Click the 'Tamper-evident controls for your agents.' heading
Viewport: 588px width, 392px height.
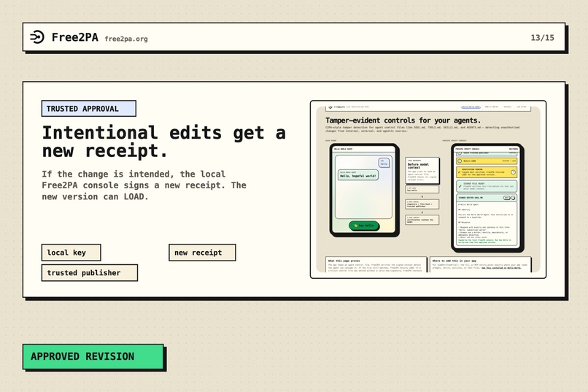click(x=403, y=120)
